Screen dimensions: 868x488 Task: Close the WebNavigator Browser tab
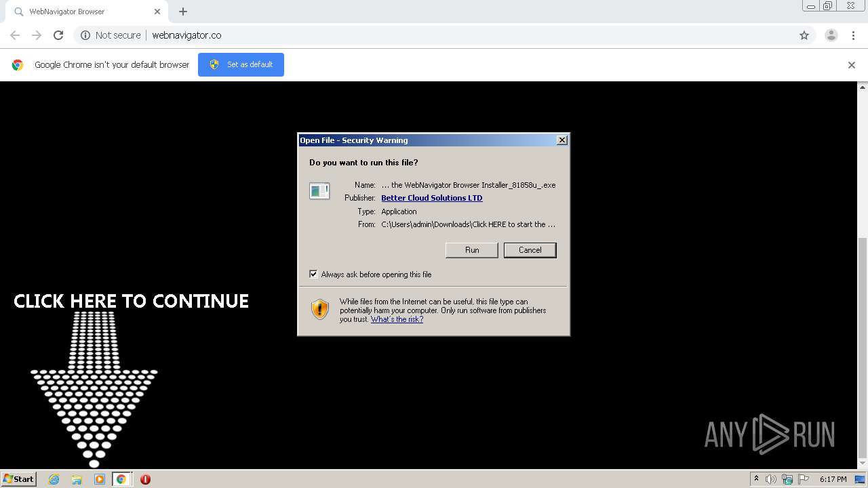click(x=157, y=12)
